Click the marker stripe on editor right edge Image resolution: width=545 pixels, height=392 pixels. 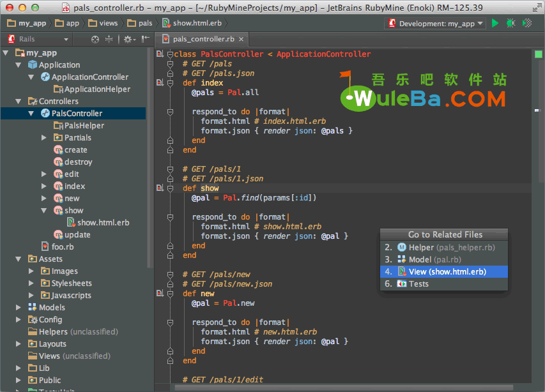537,110
